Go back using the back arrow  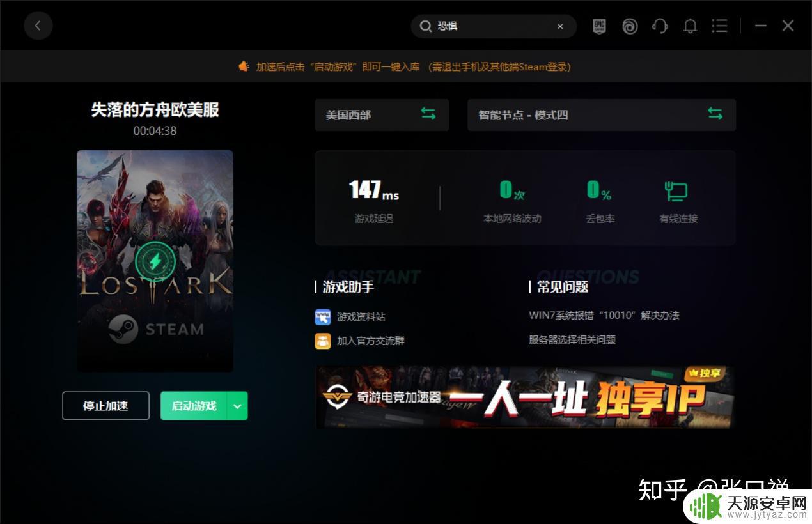point(38,26)
